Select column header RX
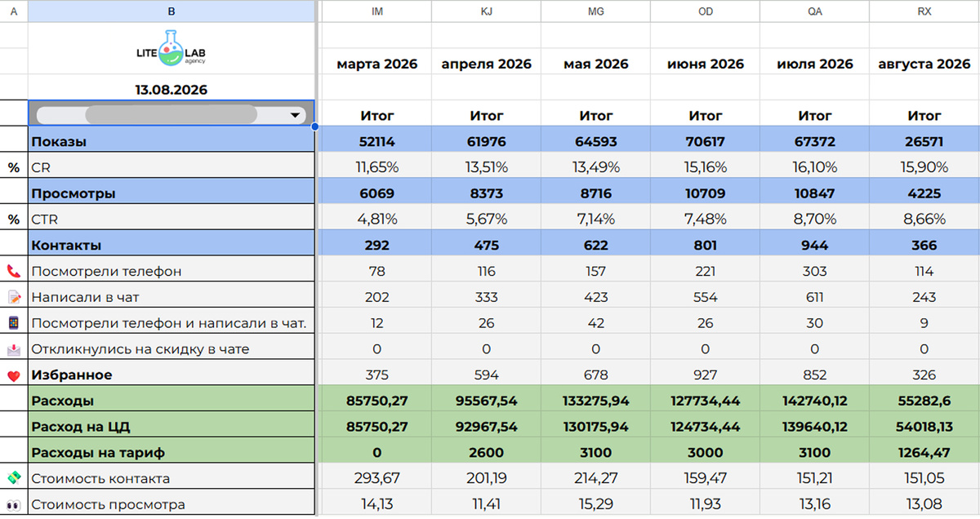 [x=924, y=11]
